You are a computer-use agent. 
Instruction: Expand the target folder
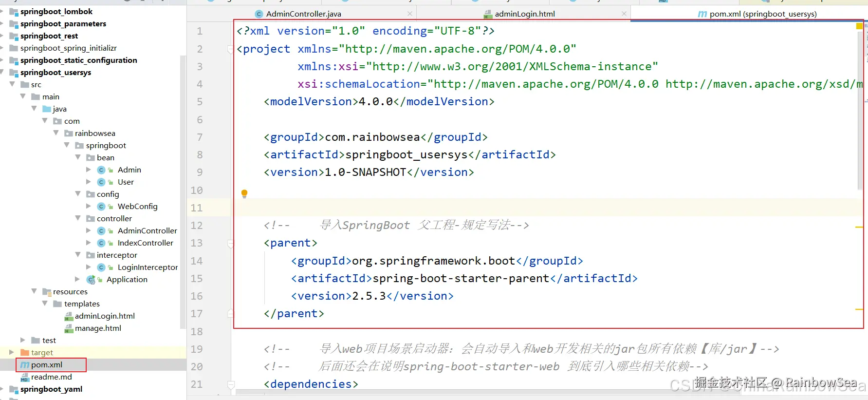point(12,352)
